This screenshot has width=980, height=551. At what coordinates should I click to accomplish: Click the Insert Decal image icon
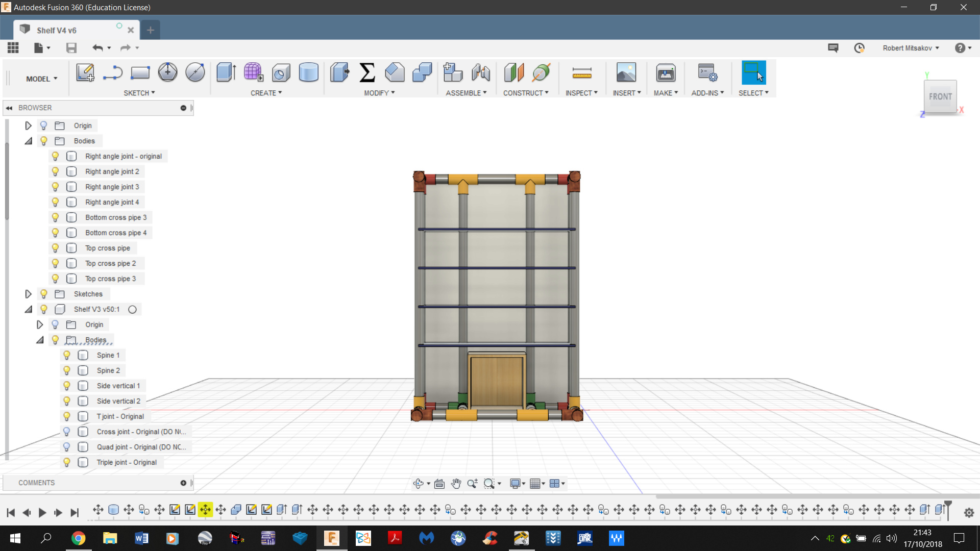[x=626, y=72]
